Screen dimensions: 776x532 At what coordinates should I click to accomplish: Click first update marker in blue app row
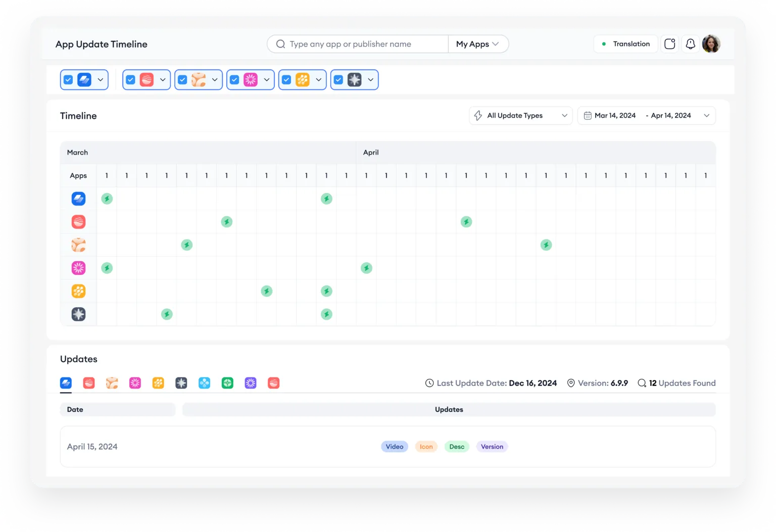107,199
